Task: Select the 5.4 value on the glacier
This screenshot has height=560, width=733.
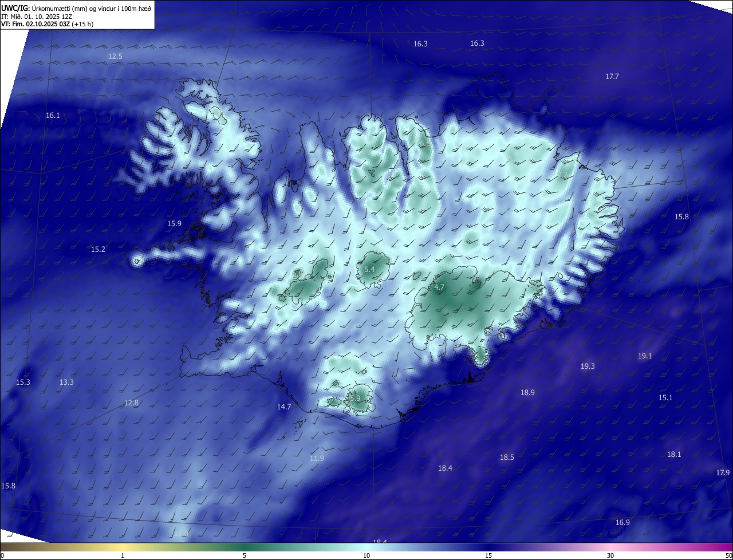Action: tap(369, 269)
